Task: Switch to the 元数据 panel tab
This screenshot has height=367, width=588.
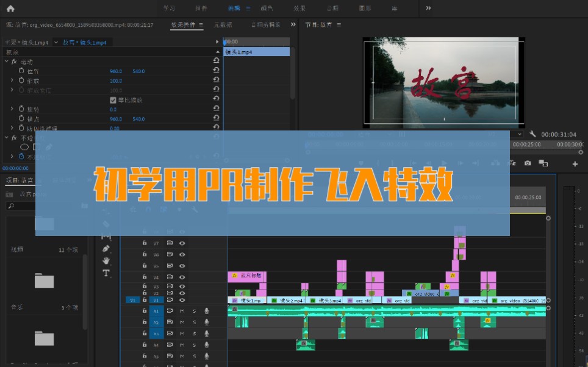Action: (223, 24)
